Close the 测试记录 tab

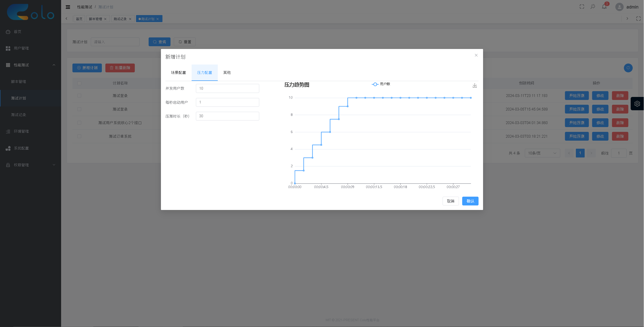click(130, 19)
